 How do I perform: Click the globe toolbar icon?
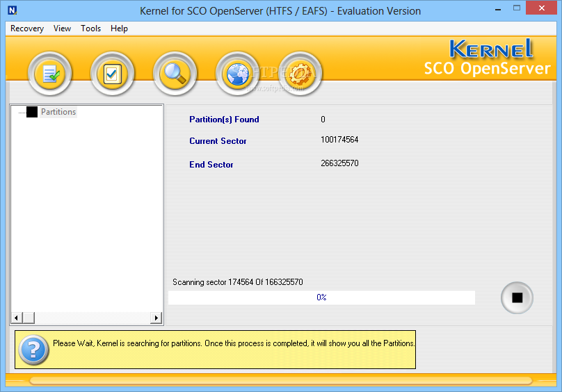coord(237,74)
